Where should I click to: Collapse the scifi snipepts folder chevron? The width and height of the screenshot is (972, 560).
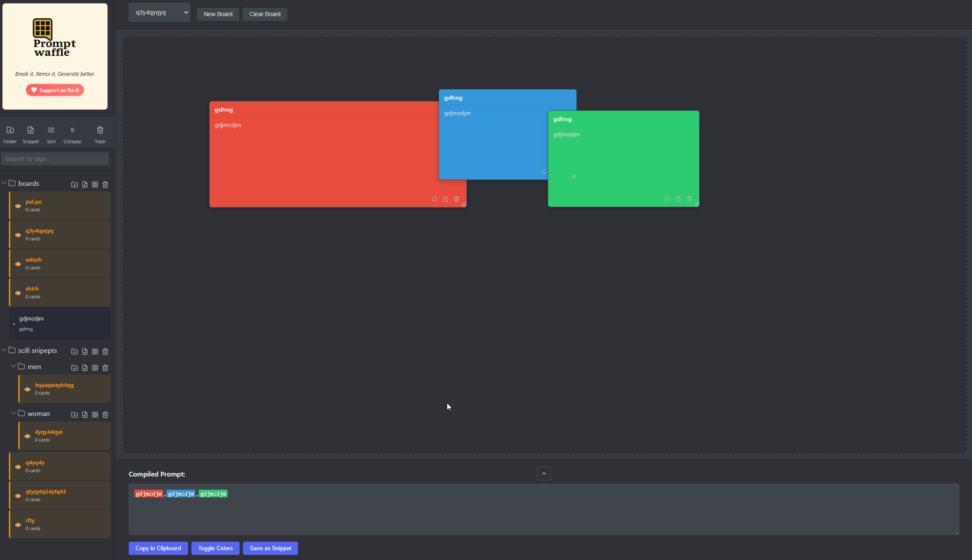click(x=4, y=350)
